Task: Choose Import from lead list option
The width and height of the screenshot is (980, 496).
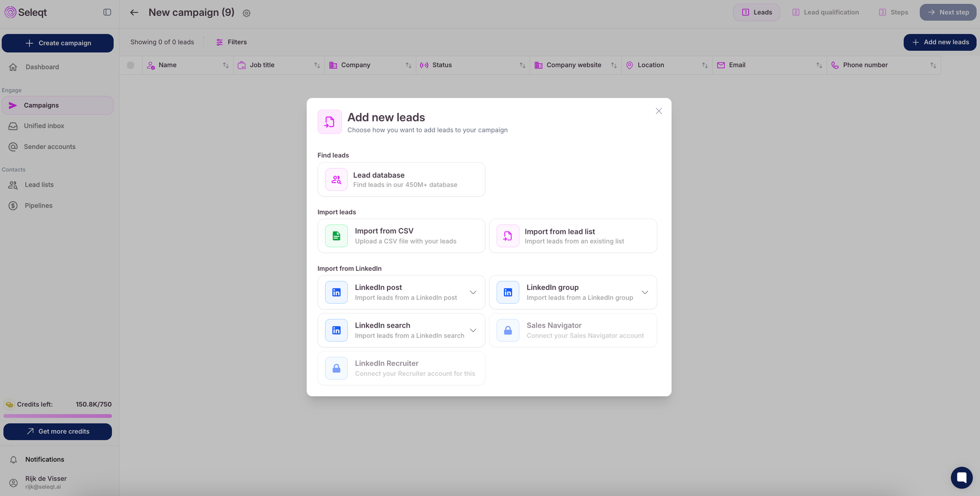Action: 573,236
